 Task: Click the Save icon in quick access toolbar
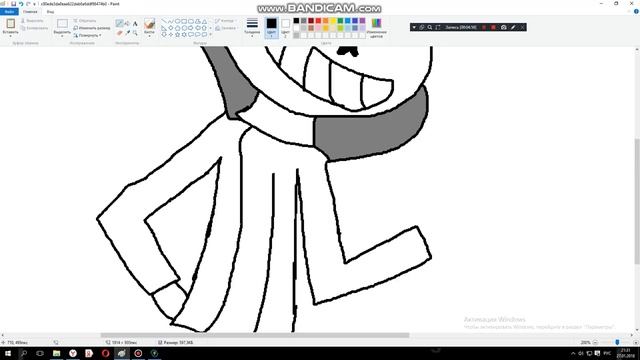[13, 4]
